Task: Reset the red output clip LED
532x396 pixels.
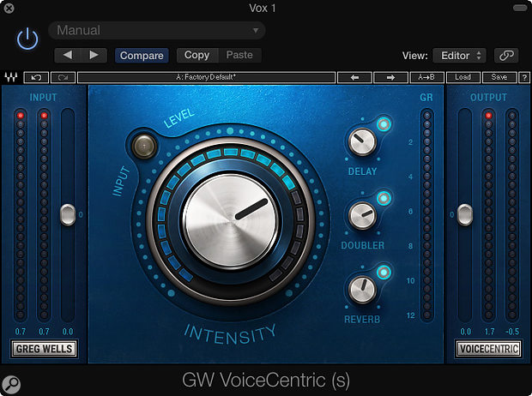Action: coord(488,116)
